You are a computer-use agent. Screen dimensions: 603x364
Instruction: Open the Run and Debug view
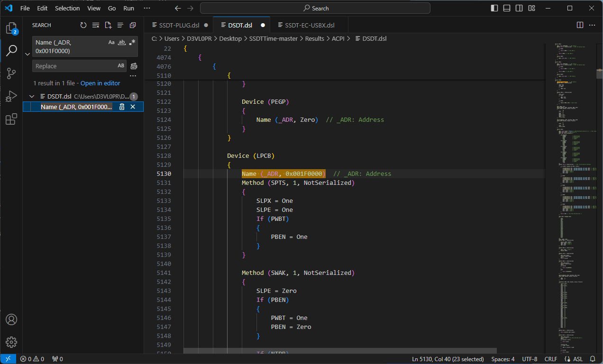pos(11,97)
